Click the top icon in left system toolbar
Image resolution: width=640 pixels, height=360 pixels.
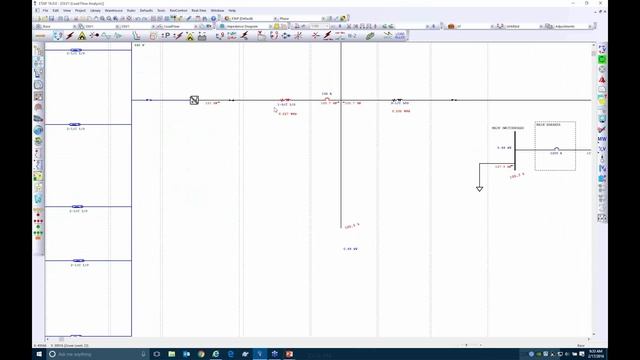[x=38, y=50]
